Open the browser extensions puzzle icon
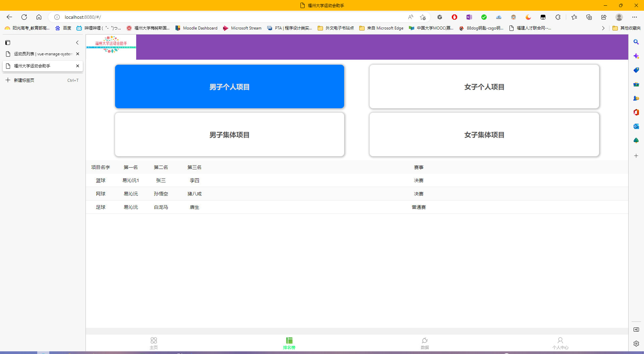This screenshot has height=354, width=644. 558,17
